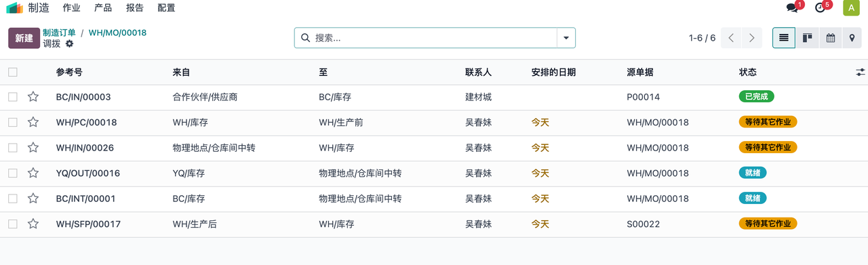Click 今天 date in WH/SFP/00017 row

pos(540,224)
